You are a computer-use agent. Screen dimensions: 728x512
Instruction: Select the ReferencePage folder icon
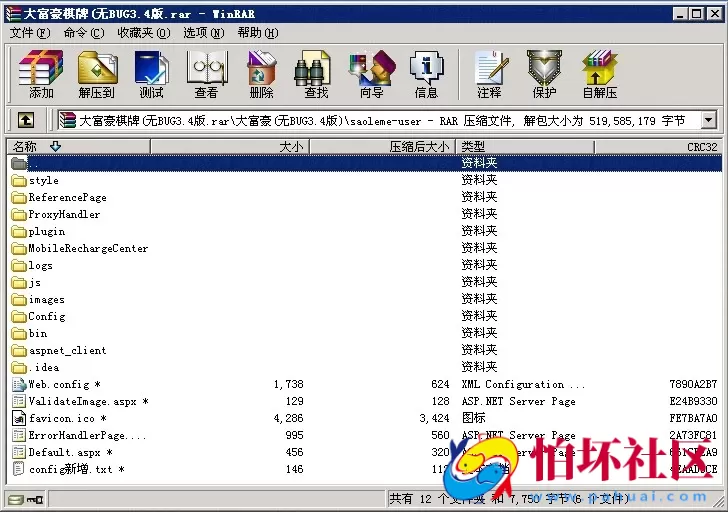pyautogui.click(x=19, y=197)
